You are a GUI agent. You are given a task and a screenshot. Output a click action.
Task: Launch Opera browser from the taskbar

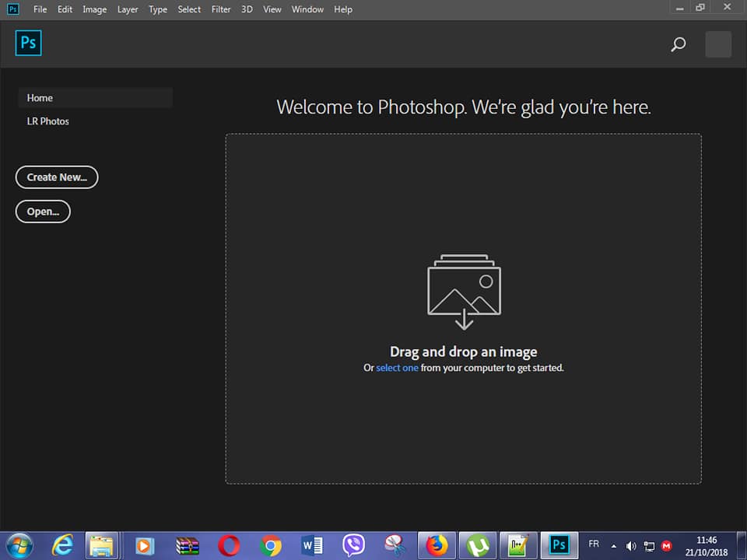click(229, 546)
